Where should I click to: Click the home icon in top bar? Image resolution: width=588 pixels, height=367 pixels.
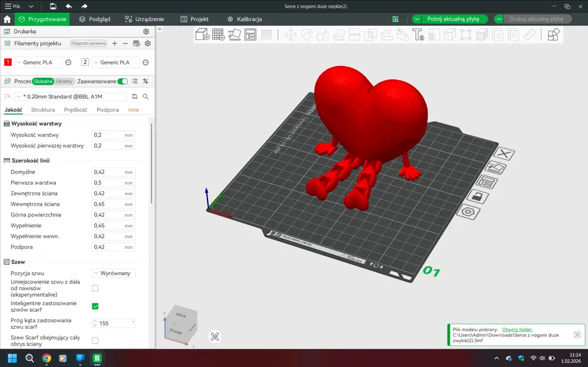click(7, 19)
